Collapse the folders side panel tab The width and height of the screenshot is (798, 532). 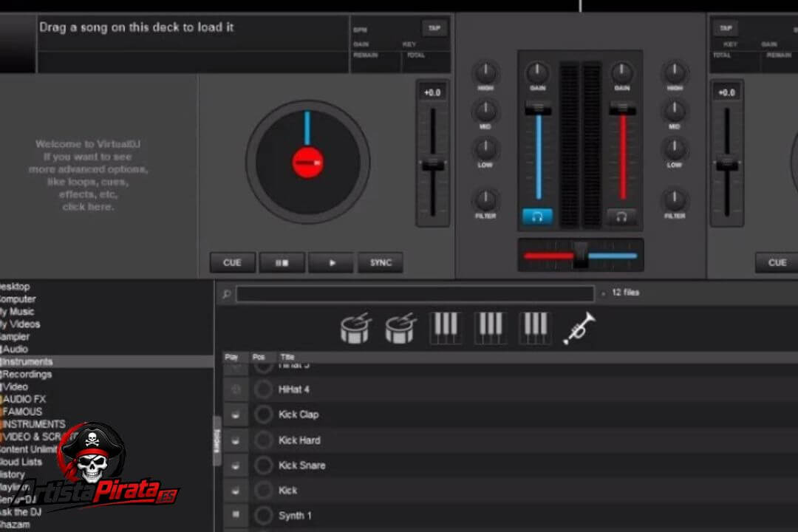pyautogui.click(x=216, y=441)
